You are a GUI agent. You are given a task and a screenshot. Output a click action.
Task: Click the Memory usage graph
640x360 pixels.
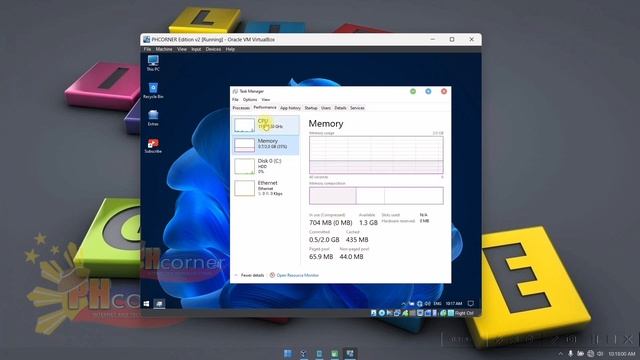coord(376,155)
